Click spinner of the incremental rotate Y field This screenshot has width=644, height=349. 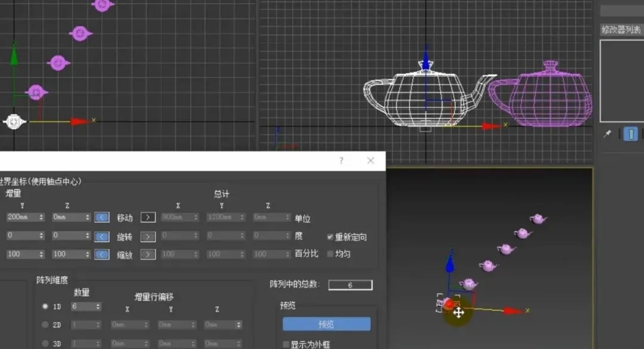(x=41, y=236)
